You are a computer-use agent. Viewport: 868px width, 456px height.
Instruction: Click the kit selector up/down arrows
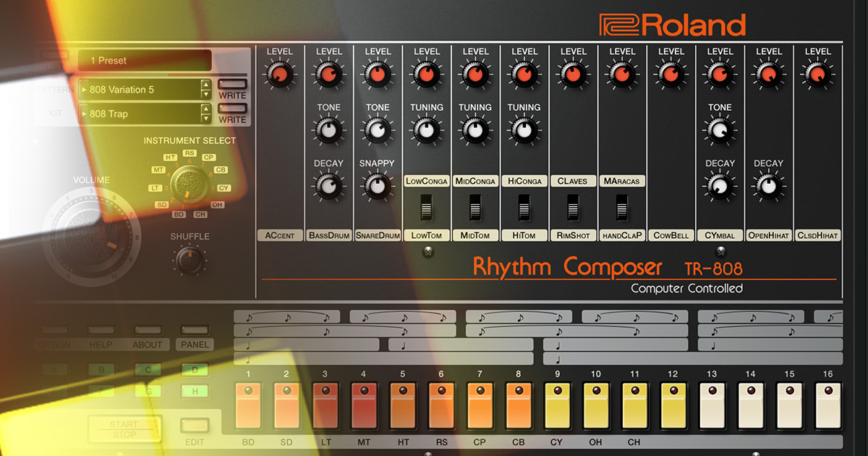[205, 114]
